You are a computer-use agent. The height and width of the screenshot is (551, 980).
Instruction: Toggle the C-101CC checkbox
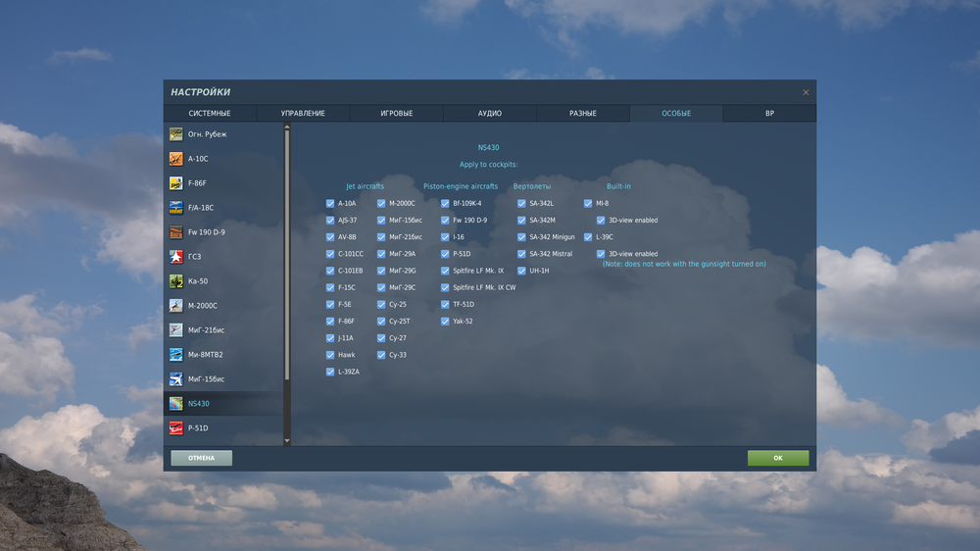[330, 254]
